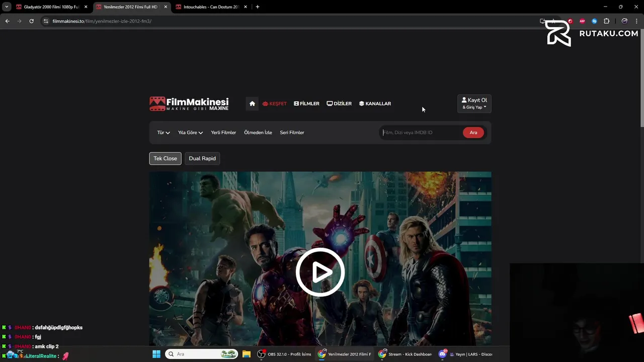
Task: Close the Intouchables tab
Action: click(x=246, y=7)
